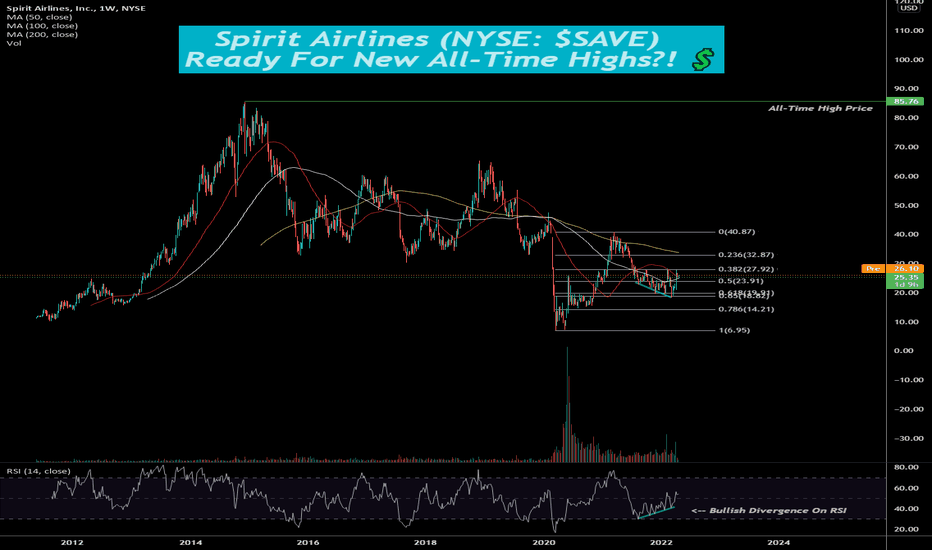Click the orange Pre 26.10 price label
Image resolution: width=932 pixels, height=550 pixels.
(x=892, y=269)
